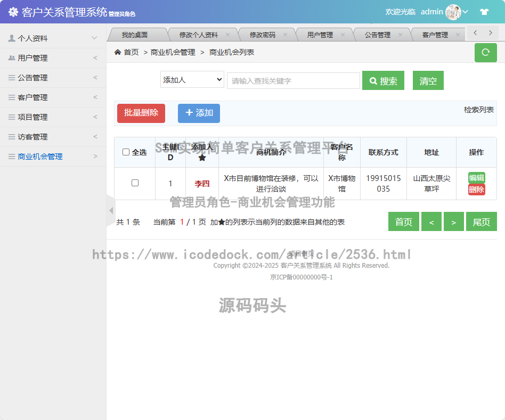Click the users icon beside 用户管理
Screen dimensions: 505x420
pos(12,58)
